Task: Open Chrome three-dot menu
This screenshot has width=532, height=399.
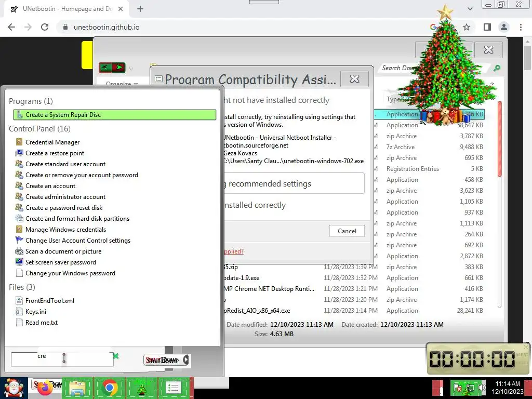Action: click(521, 27)
